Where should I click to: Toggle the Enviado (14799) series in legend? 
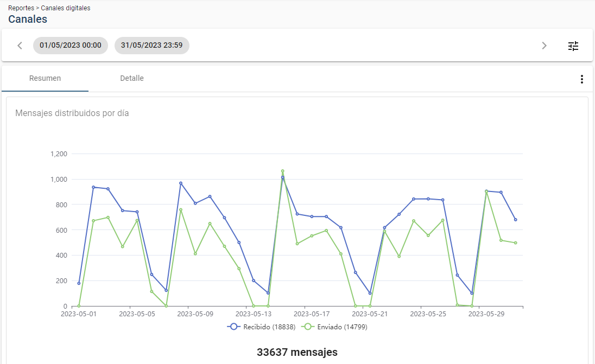[334, 327]
